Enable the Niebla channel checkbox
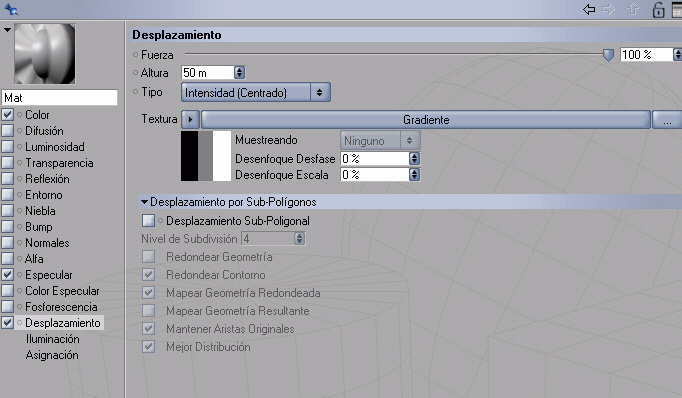Viewport: 682px width, 398px height. click(x=7, y=211)
